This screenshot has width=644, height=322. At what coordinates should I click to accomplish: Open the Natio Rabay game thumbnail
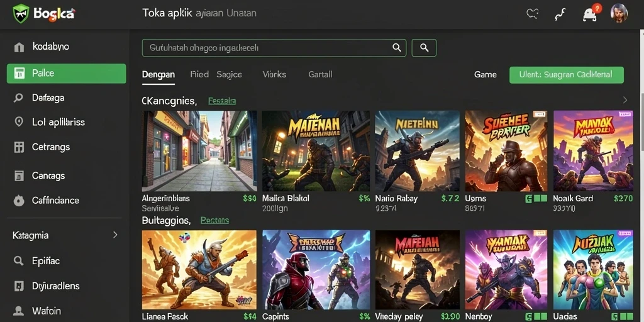click(x=418, y=151)
